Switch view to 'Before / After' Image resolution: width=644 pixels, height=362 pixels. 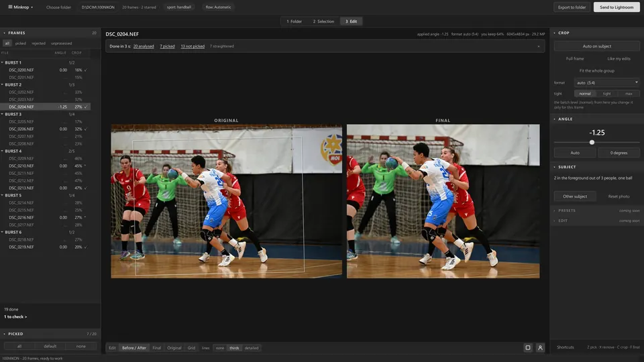tap(134, 348)
